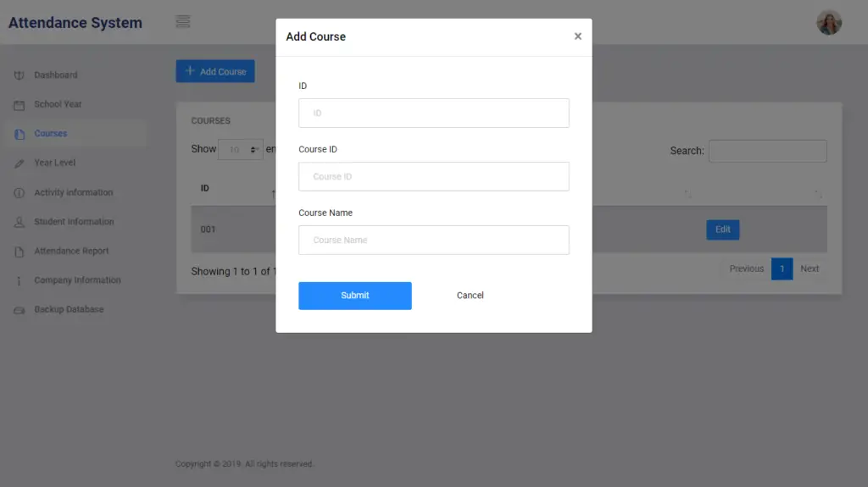This screenshot has height=487, width=868.
Task: Click the Year Level pencil icon
Action: tap(19, 163)
